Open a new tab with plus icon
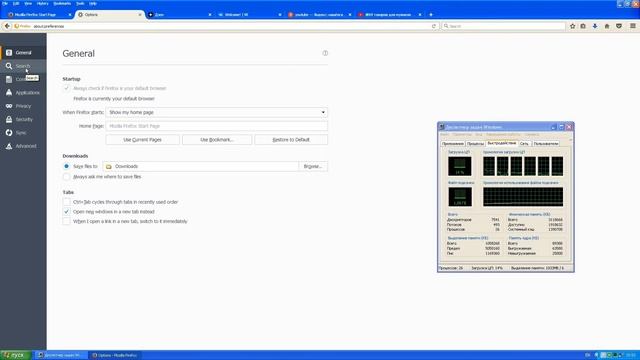This screenshot has width=640, height=360. tap(431, 15)
